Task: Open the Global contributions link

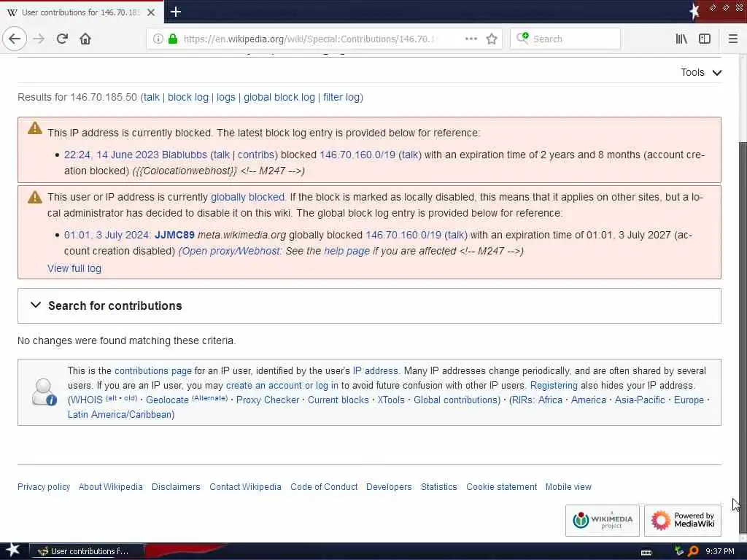Action: tap(456, 400)
